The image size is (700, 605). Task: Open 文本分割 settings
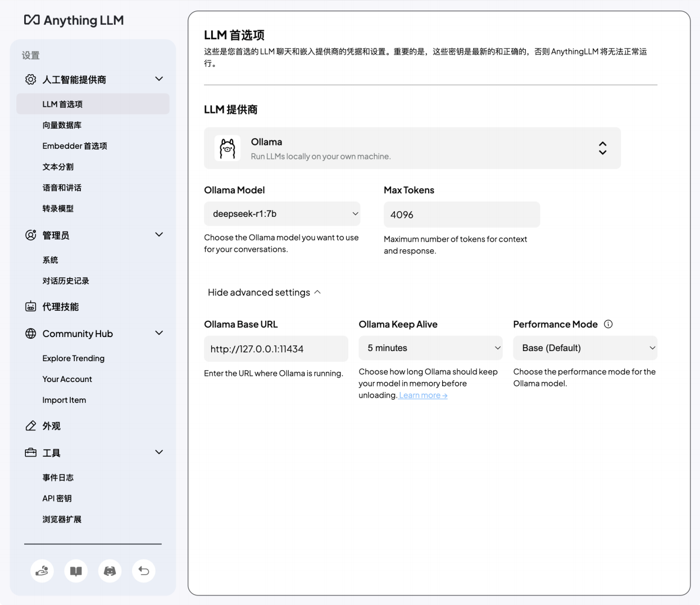(x=58, y=167)
